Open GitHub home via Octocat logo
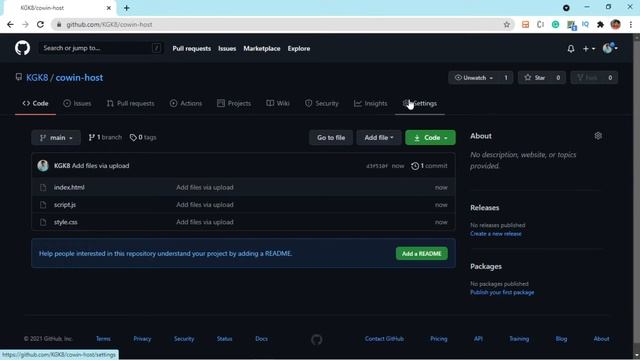This screenshot has width=640, height=360. point(22,48)
